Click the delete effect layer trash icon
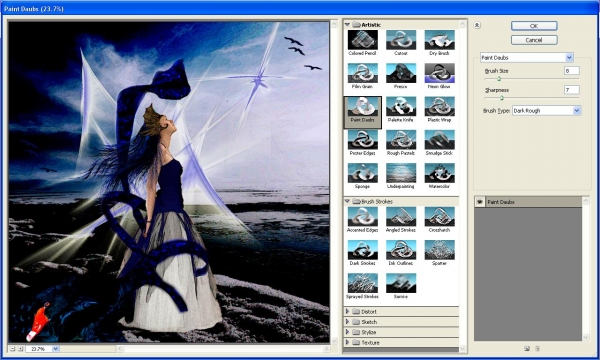 (x=537, y=349)
